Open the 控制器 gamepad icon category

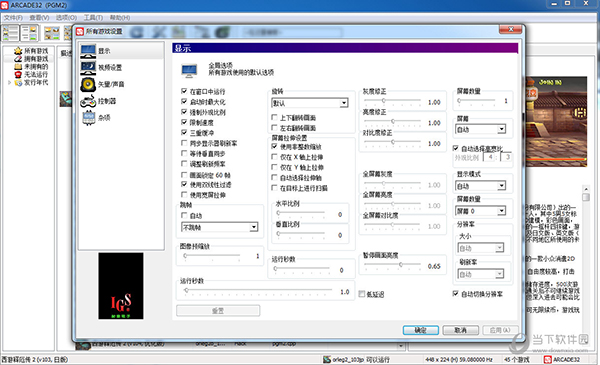coord(88,101)
